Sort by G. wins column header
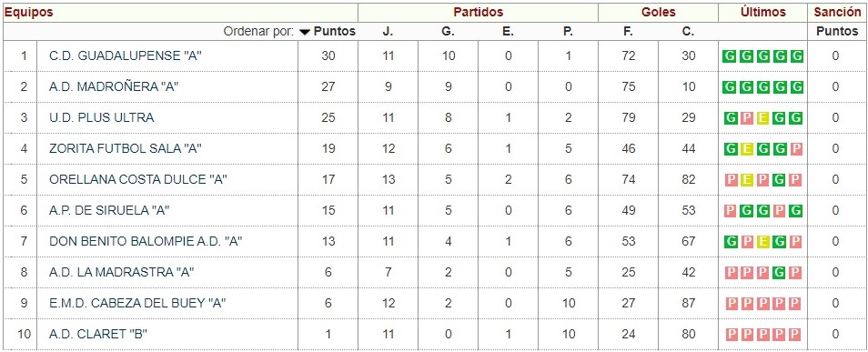Screen dimensions: 868x352 click(448, 32)
